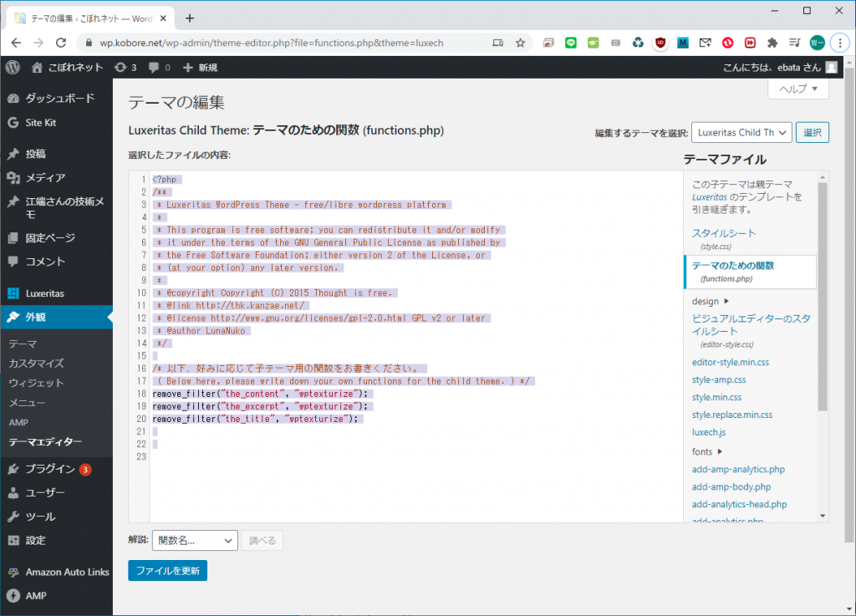
Task: Click the ファイルを更新 button
Action: click(167, 570)
